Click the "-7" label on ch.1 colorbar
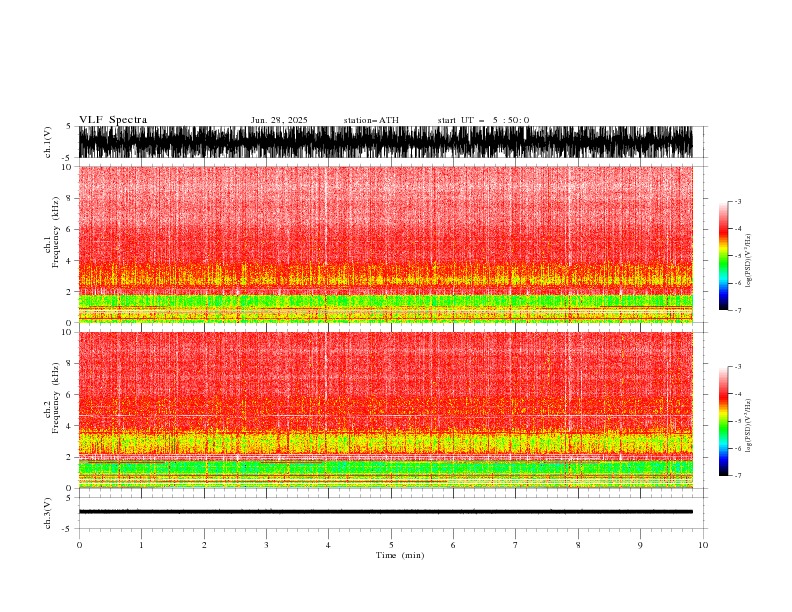Screen dimensions: 792x612 [737, 310]
